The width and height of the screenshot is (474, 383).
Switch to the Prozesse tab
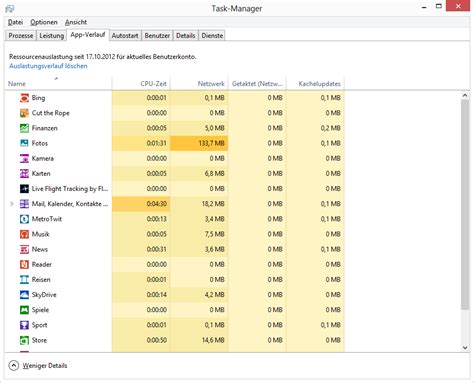[21, 36]
